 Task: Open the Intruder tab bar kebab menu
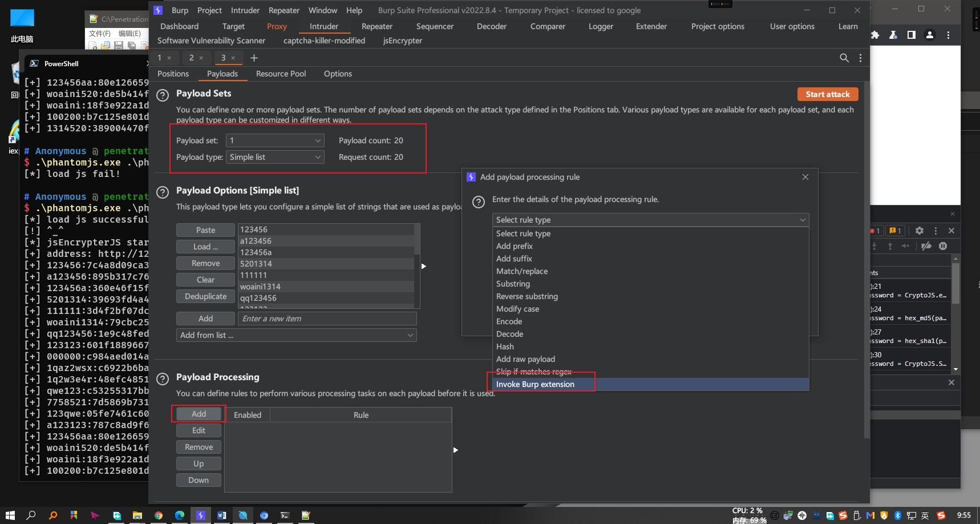pyautogui.click(x=860, y=58)
